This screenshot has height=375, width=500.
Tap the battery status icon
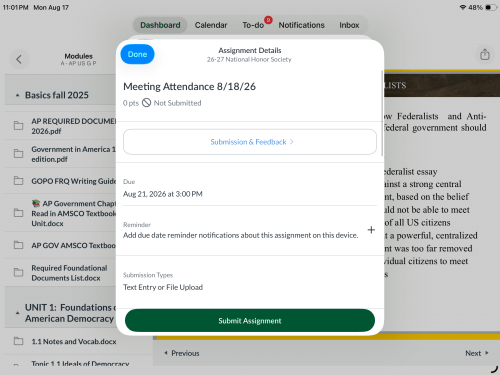click(x=492, y=7)
